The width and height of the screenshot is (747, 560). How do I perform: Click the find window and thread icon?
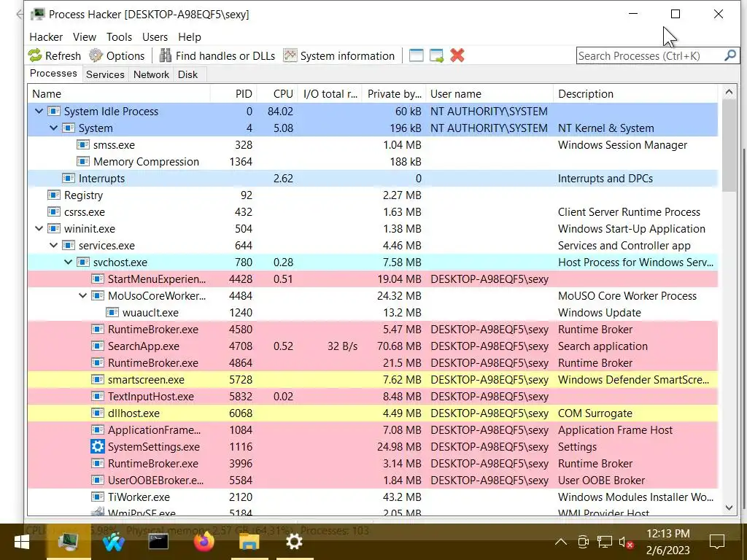[x=436, y=55]
